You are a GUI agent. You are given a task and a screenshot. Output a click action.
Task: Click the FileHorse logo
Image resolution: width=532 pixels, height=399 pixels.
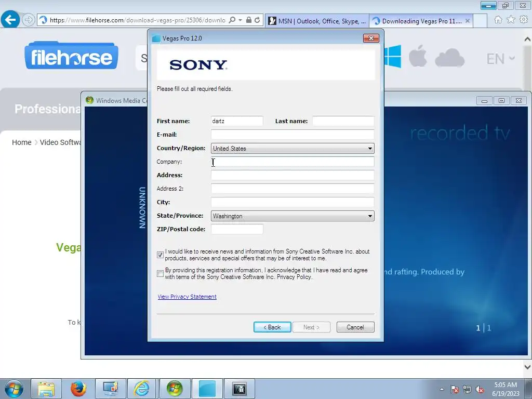pos(71,56)
